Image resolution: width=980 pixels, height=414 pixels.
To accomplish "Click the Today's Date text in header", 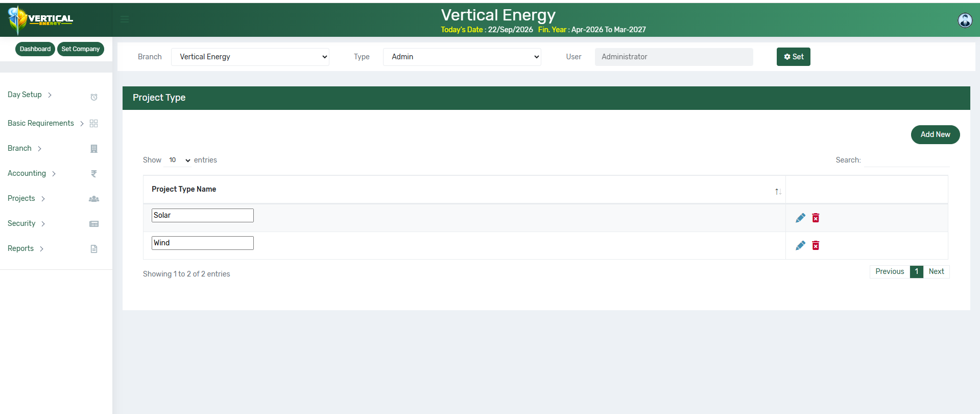I will (x=487, y=30).
